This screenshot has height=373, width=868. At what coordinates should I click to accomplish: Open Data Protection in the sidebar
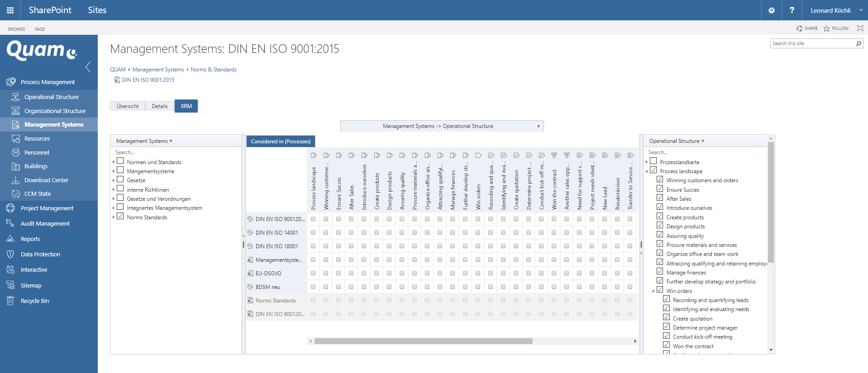(x=40, y=254)
